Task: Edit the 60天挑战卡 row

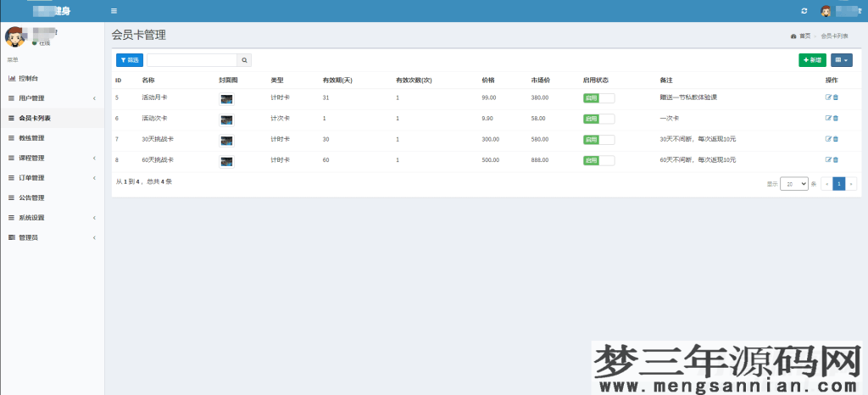Action: pyautogui.click(x=828, y=159)
